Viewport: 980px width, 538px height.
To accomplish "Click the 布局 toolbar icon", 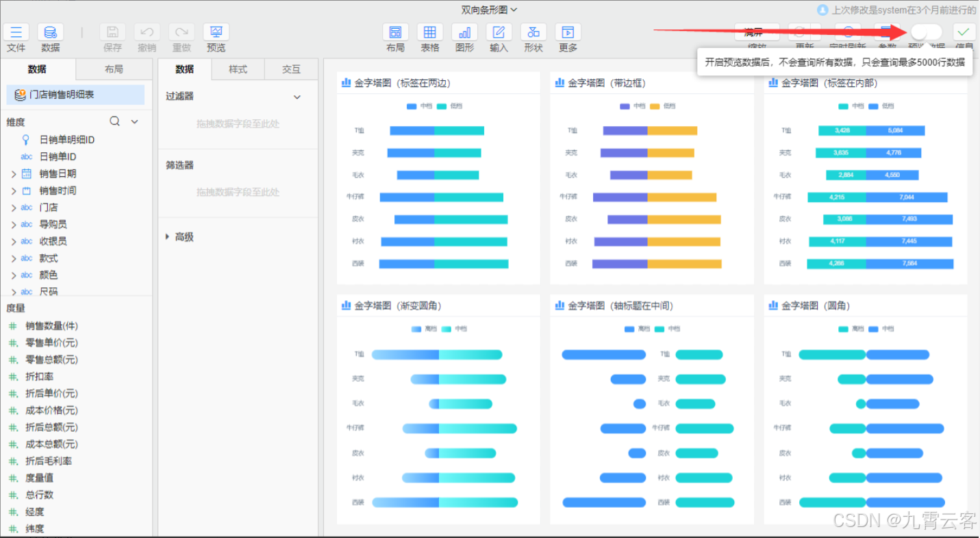I will (395, 32).
